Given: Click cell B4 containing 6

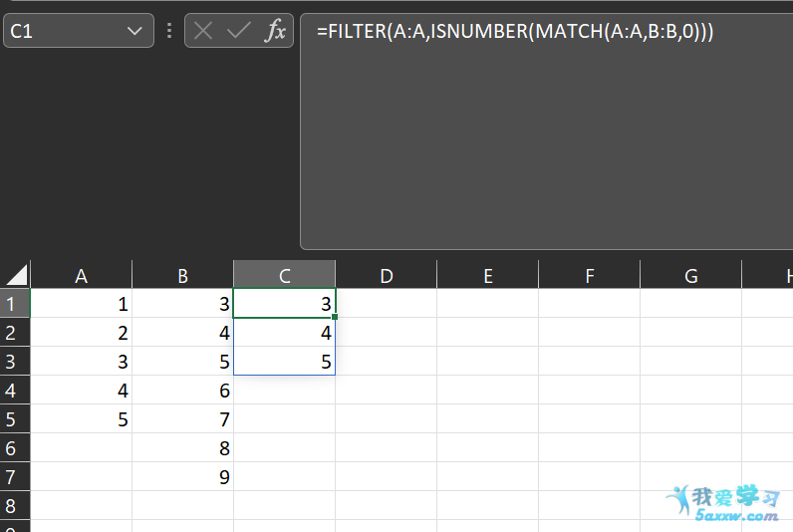Looking at the screenshot, I should tap(182, 390).
